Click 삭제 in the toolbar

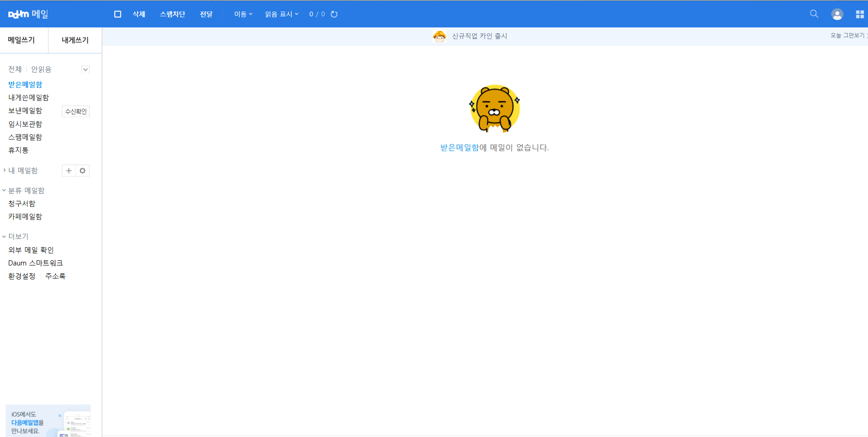pos(139,14)
